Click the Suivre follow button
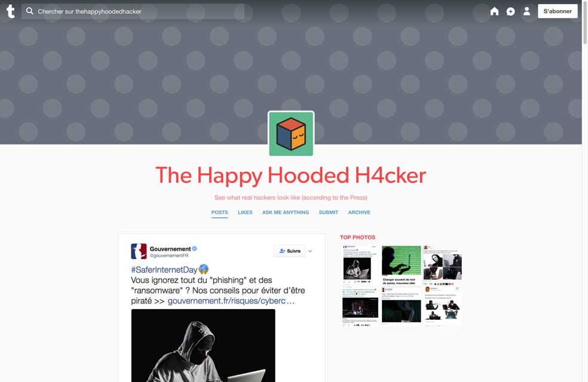Viewport: 588px width, 382px height. (x=289, y=251)
